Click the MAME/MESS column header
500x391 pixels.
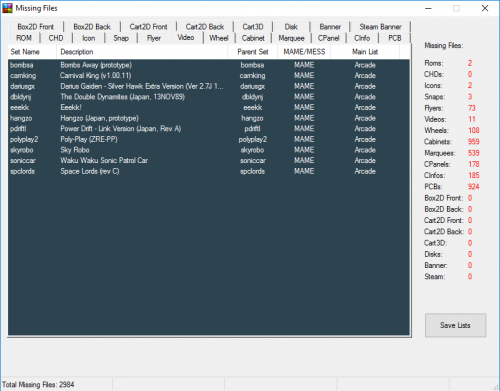click(x=304, y=52)
